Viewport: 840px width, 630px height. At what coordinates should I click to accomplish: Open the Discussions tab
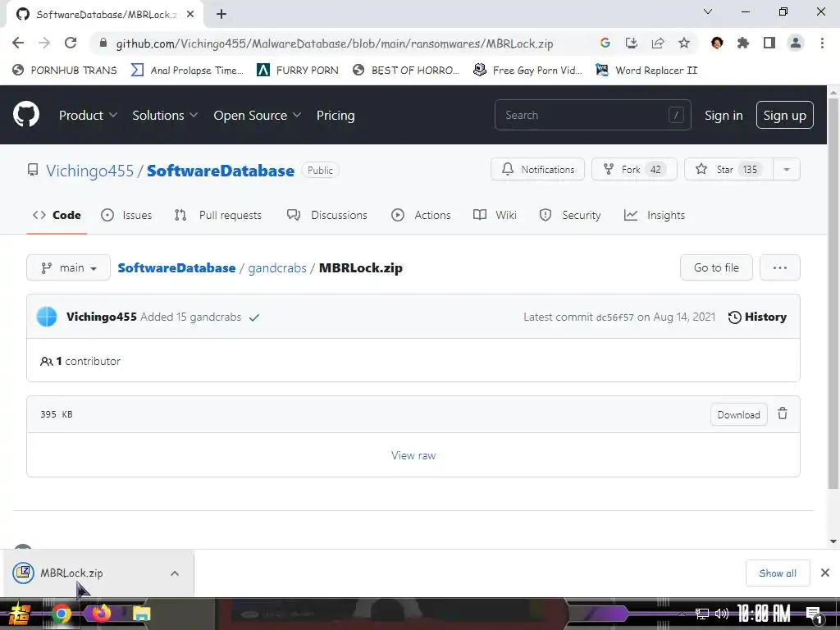click(326, 215)
